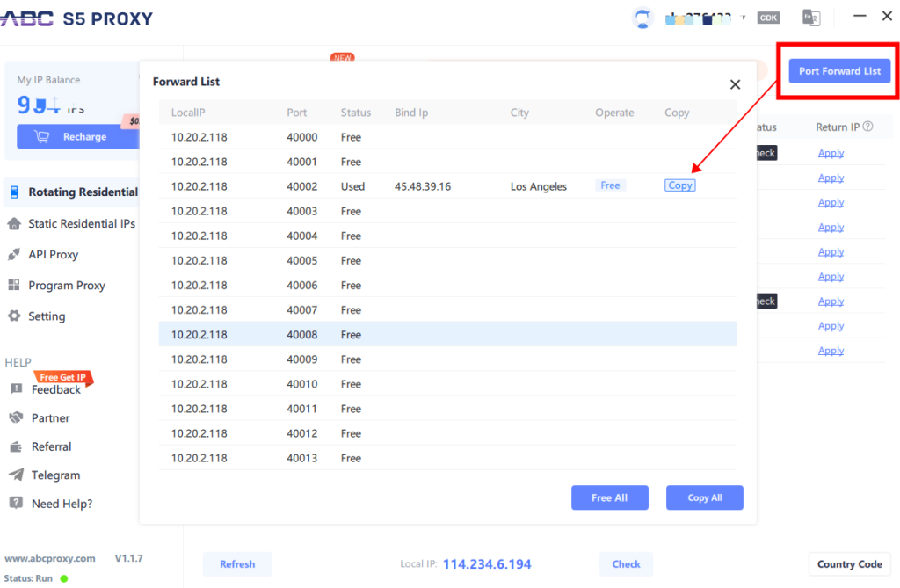The width and height of the screenshot is (900, 588).
Task: Click the V1.1.7 version link
Action: 128,558
